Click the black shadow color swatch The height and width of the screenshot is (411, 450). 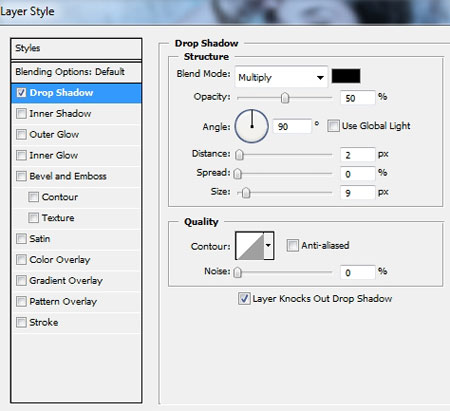click(346, 76)
